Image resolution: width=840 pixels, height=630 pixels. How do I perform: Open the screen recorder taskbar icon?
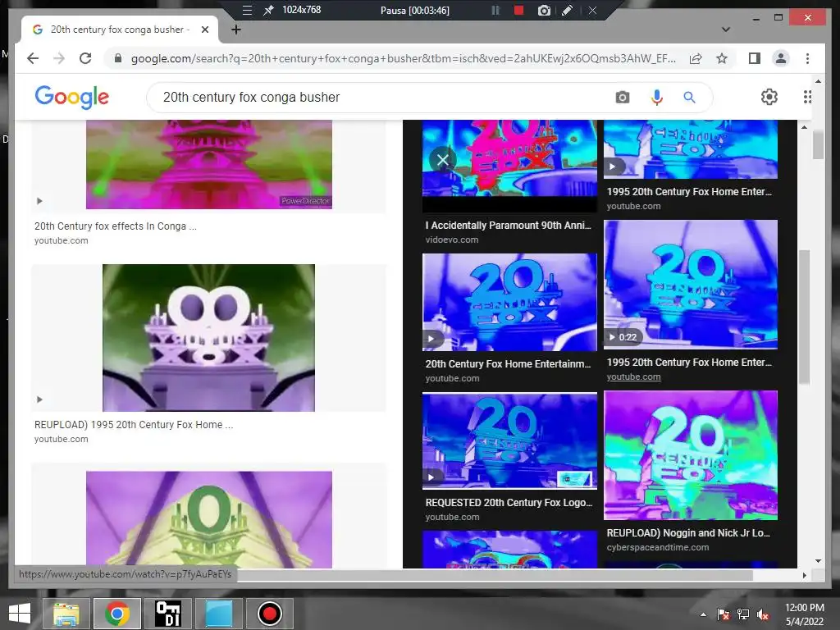[269, 614]
